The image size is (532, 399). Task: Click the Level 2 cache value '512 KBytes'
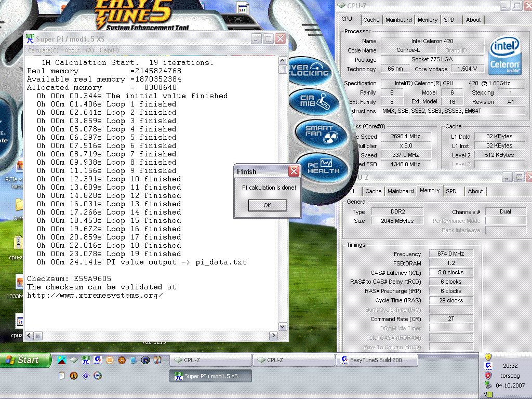coord(500,155)
